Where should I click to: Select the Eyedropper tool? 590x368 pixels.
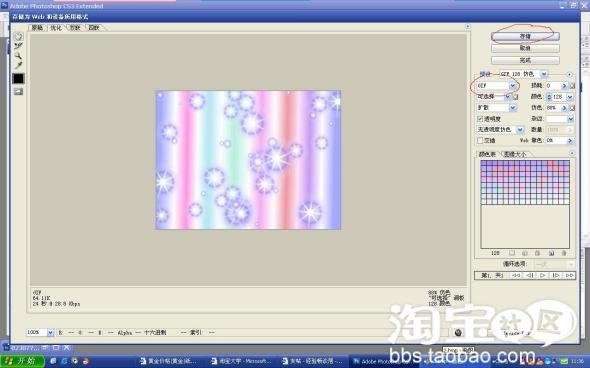[x=18, y=65]
